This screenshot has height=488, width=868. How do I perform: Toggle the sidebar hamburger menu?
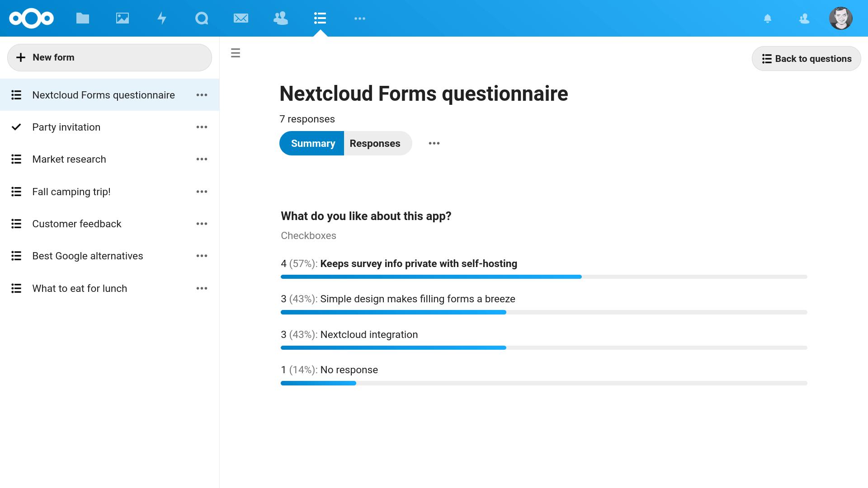pyautogui.click(x=236, y=53)
